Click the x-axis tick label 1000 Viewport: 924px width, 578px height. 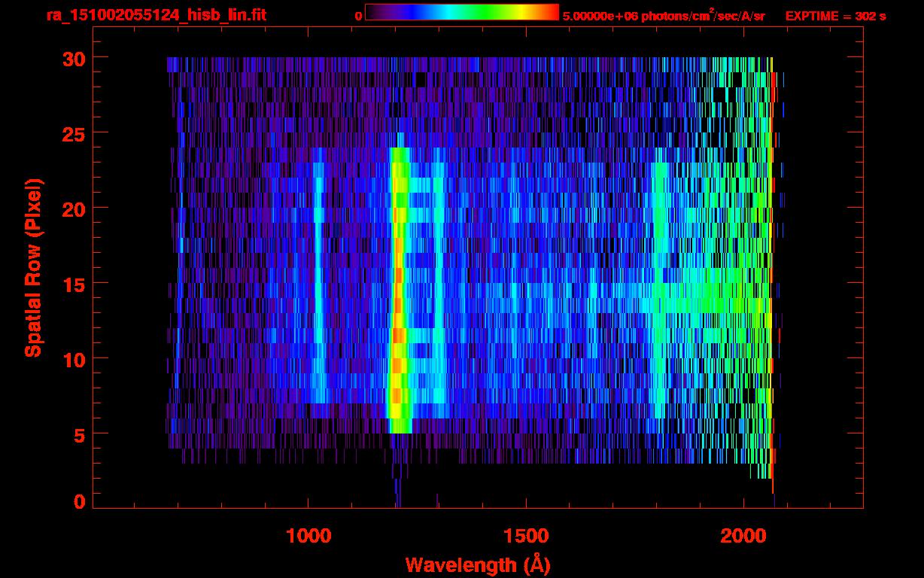tap(309, 535)
